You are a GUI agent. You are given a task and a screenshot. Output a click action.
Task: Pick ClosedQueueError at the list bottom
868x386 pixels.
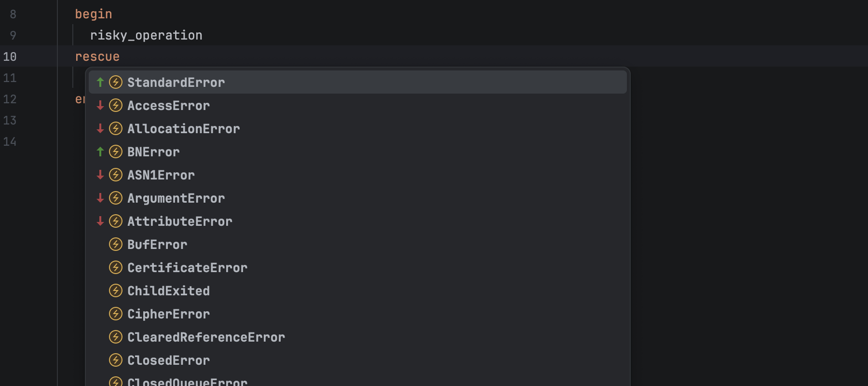[x=187, y=382]
